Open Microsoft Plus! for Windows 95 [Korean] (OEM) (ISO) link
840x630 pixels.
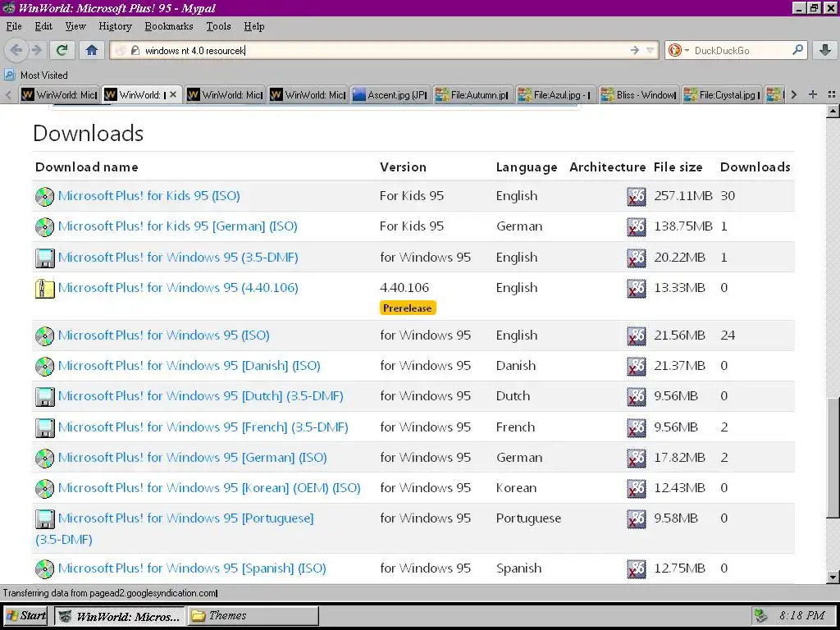tap(209, 488)
